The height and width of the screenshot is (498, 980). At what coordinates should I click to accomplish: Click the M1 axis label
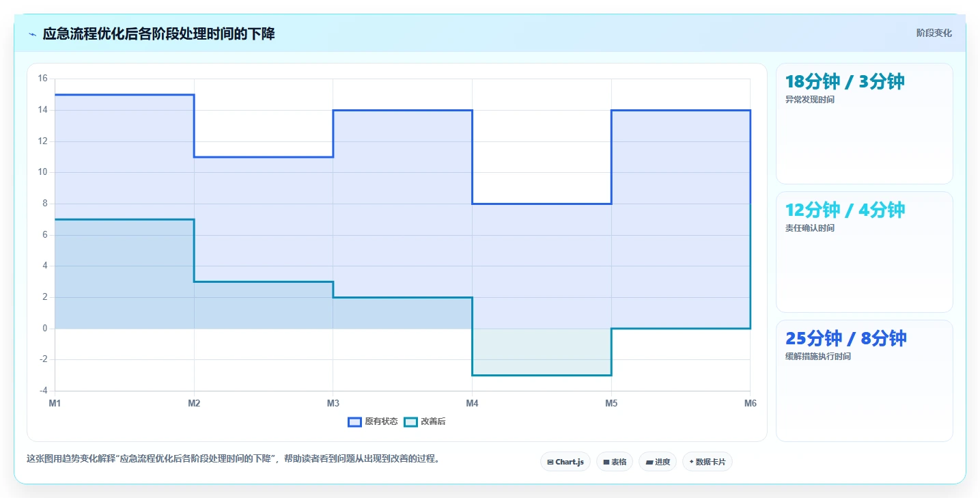(x=55, y=404)
